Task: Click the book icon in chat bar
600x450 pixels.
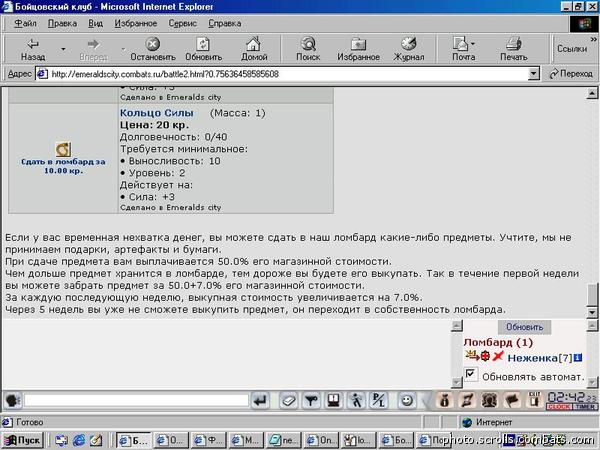Action: [x=334, y=401]
